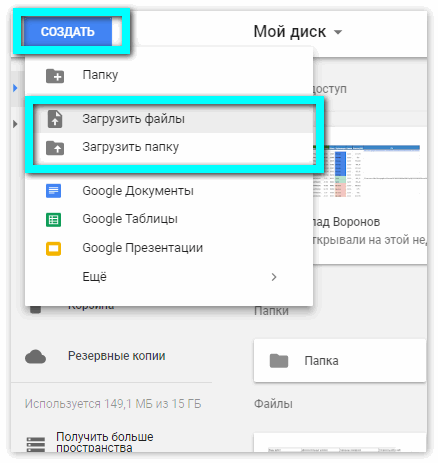Click the Файлы section heading

(x=273, y=404)
